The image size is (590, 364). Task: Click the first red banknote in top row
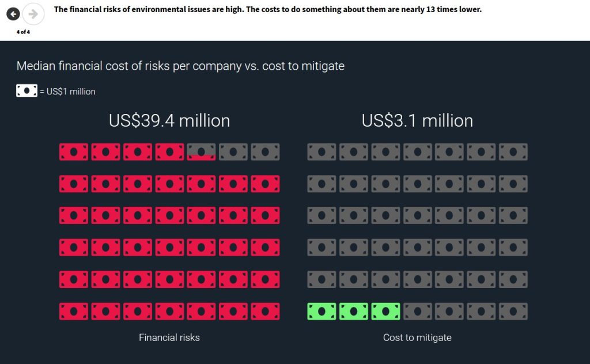point(74,152)
